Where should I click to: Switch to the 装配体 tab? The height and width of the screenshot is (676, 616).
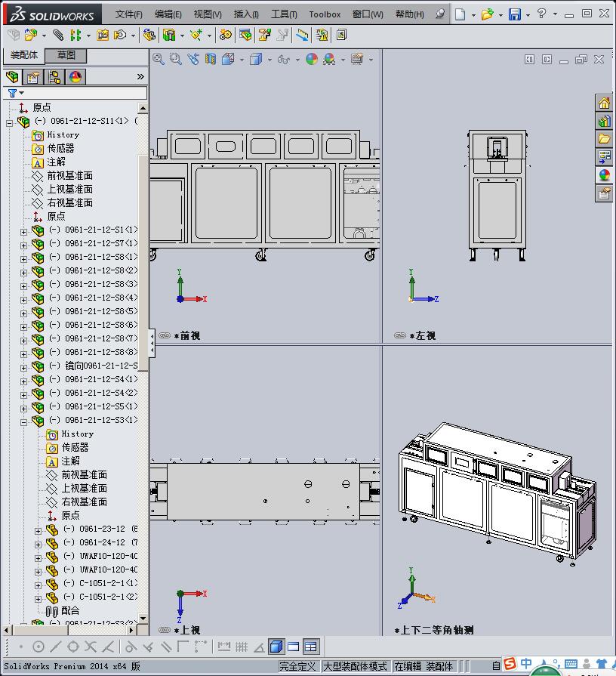click(x=24, y=54)
